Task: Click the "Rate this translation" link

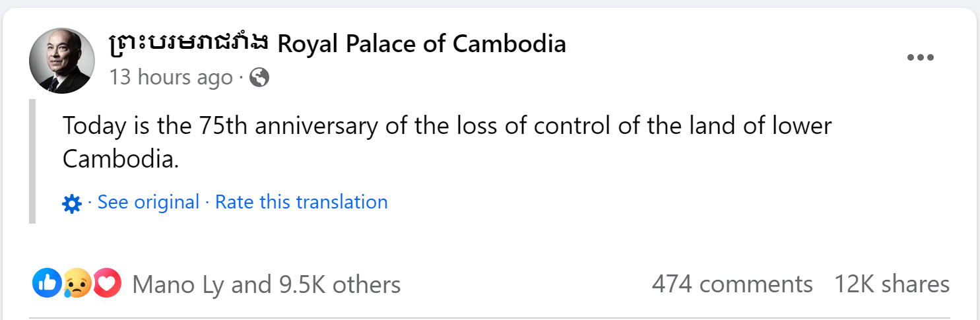Action: (301, 202)
